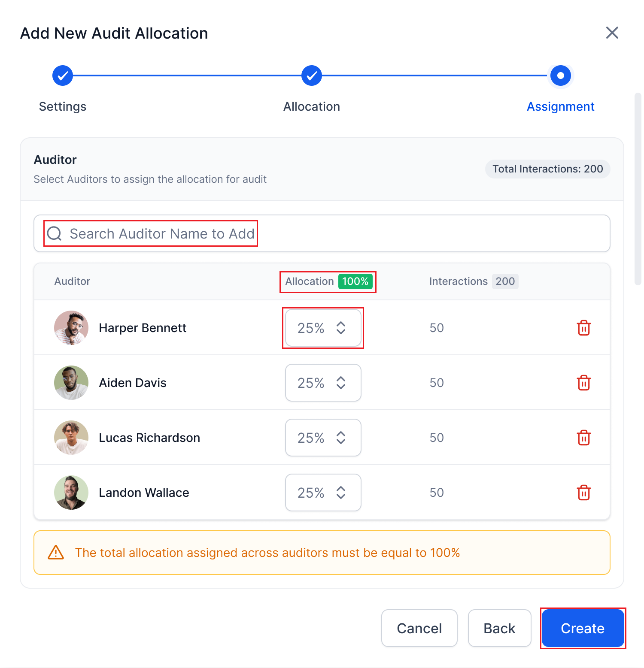Viewport: 644px width, 668px height.
Task: Go to the Settings step
Action: [63, 76]
